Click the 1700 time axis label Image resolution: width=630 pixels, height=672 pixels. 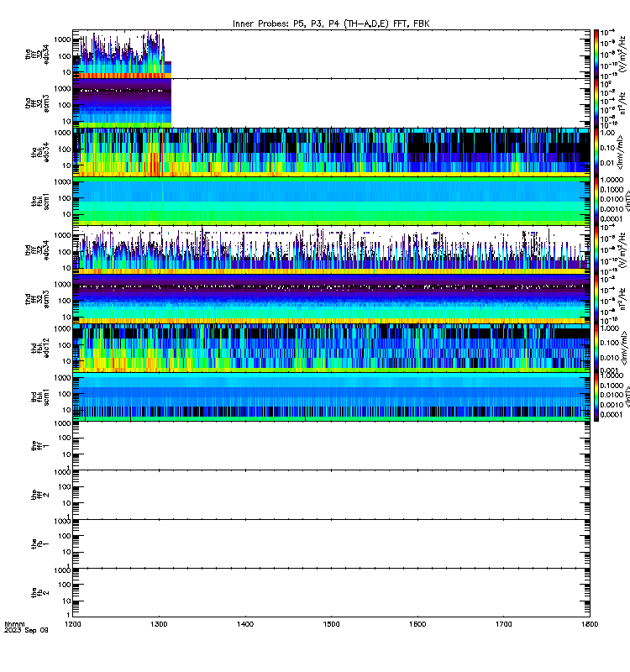[x=503, y=624]
